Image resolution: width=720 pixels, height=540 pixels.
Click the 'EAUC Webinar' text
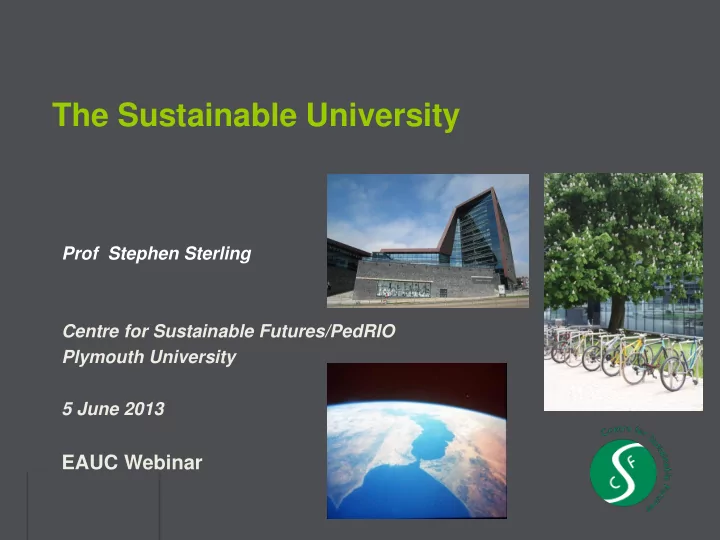tap(132, 462)
